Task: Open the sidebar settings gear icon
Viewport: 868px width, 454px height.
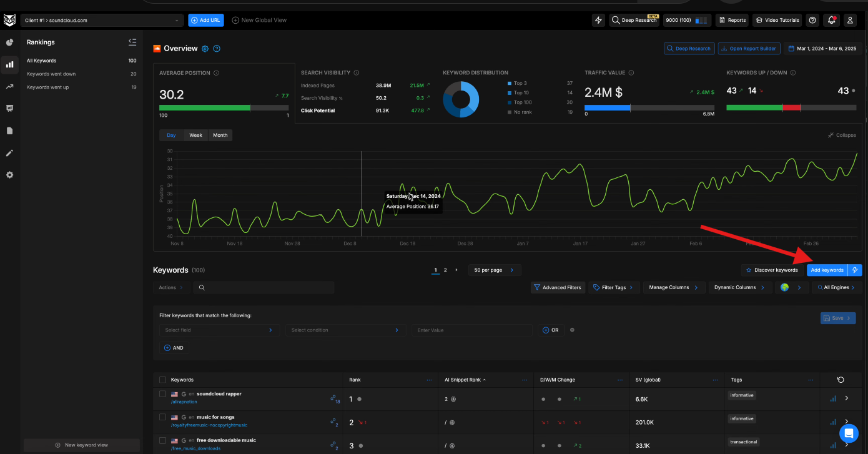Action: 9,175
